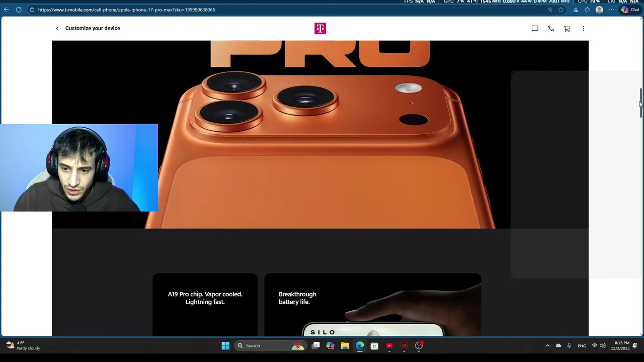Open the browser extension icon beside favorites
The height and width of the screenshot is (362, 644).
576,10
